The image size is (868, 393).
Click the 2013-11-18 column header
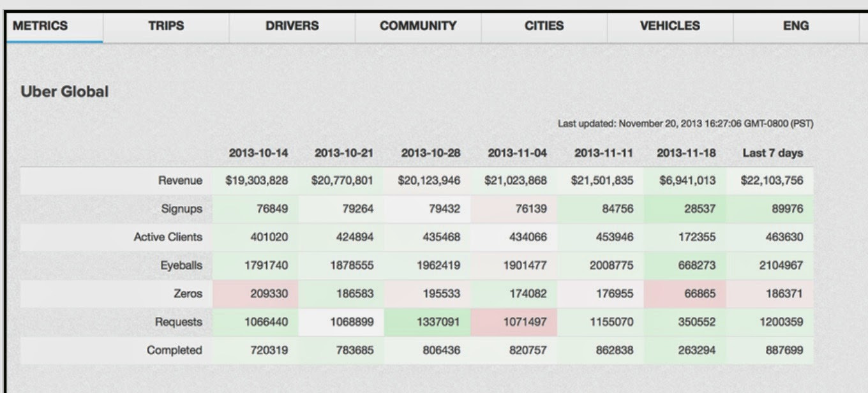click(686, 153)
